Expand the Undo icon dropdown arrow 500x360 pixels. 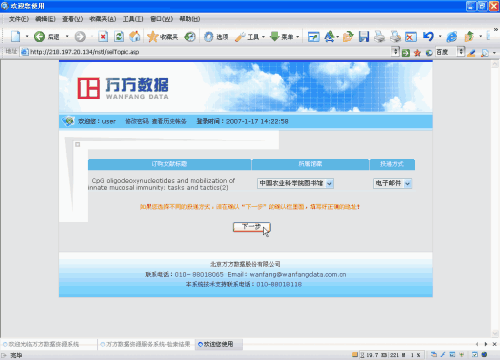click(x=440, y=36)
